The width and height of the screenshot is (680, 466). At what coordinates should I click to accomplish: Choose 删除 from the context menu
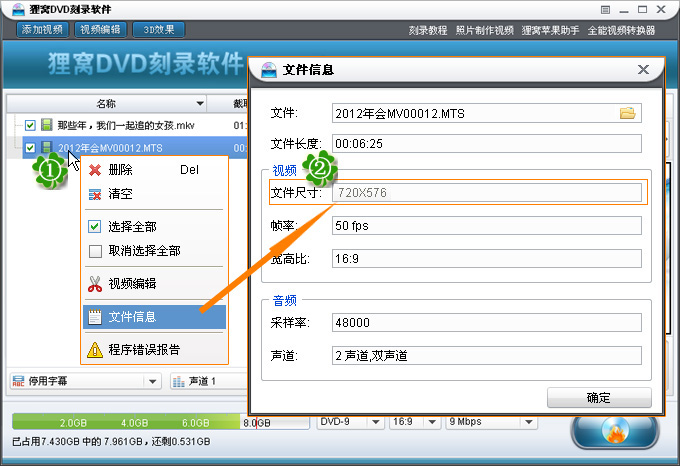154,170
